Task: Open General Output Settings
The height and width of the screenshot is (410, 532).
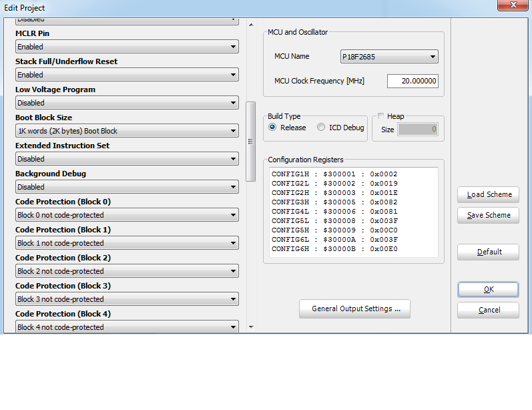Action: (x=354, y=309)
